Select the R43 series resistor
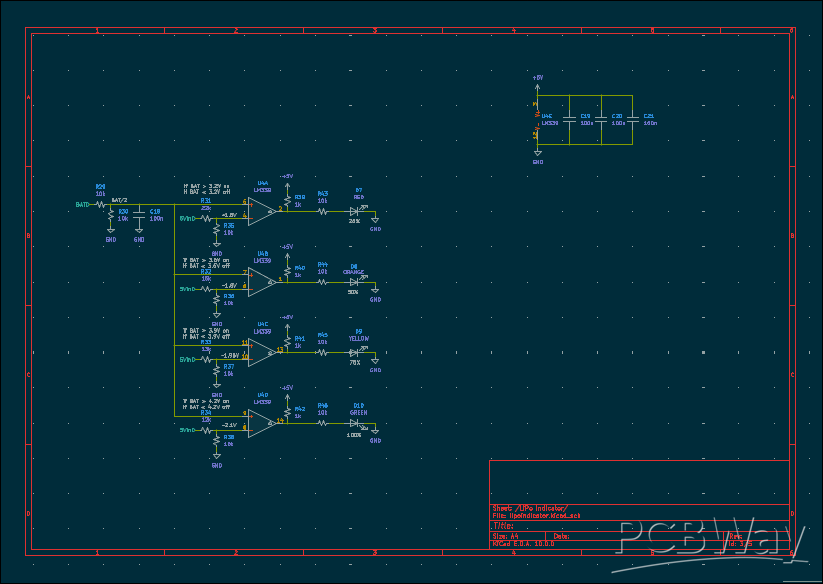The image size is (823, 584). click(x=323, y=211)
